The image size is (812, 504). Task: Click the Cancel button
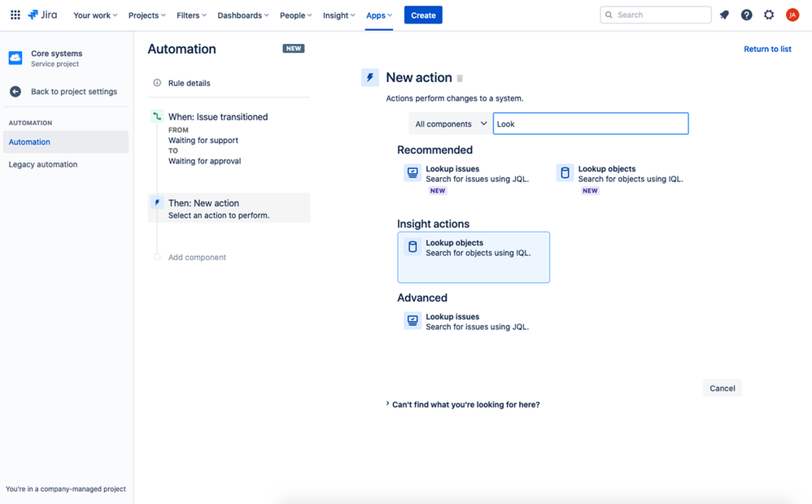point(723,388)
